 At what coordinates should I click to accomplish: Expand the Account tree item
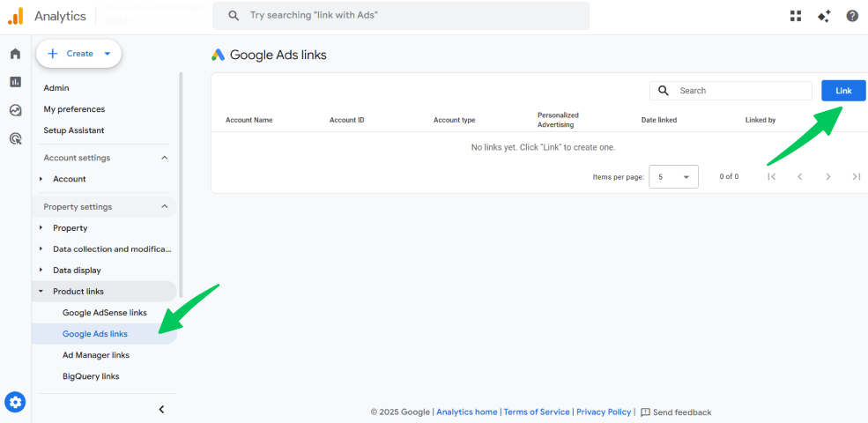coord(41,179)
